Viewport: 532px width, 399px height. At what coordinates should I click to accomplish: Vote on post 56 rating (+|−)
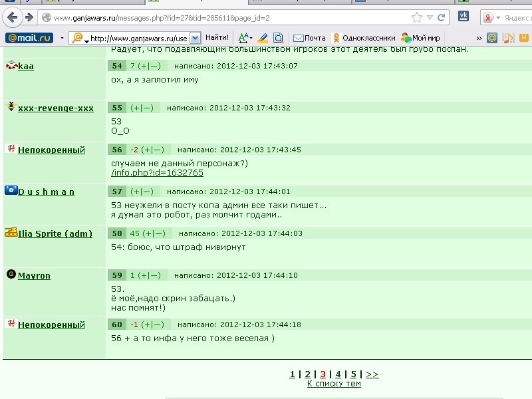pyautogui.click(x=153, y=150)
